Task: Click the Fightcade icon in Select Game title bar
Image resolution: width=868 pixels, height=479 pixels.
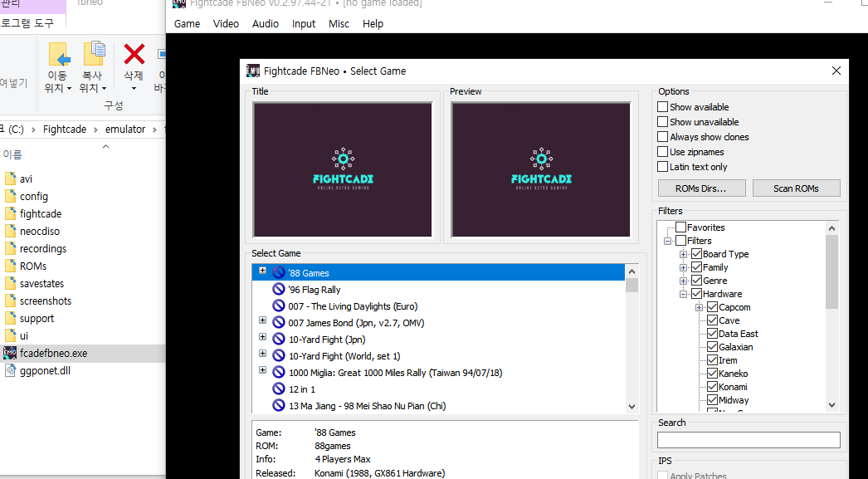Action: coord(253,71)
